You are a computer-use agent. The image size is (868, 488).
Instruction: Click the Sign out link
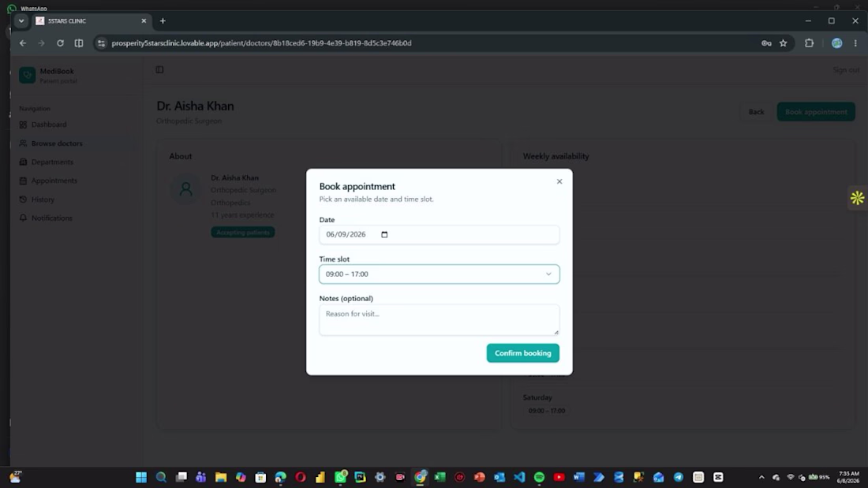pyautogui.click(x=846, y=69)
